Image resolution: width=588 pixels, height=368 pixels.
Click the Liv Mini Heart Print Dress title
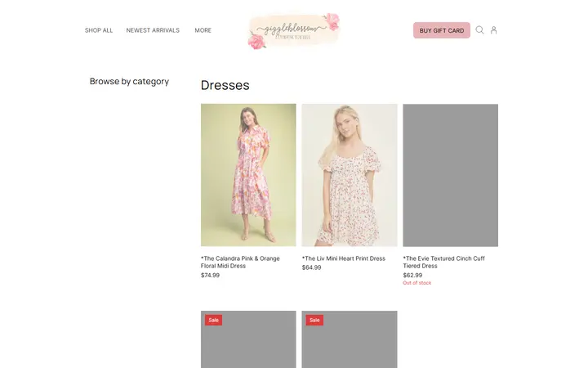[344, 258]
